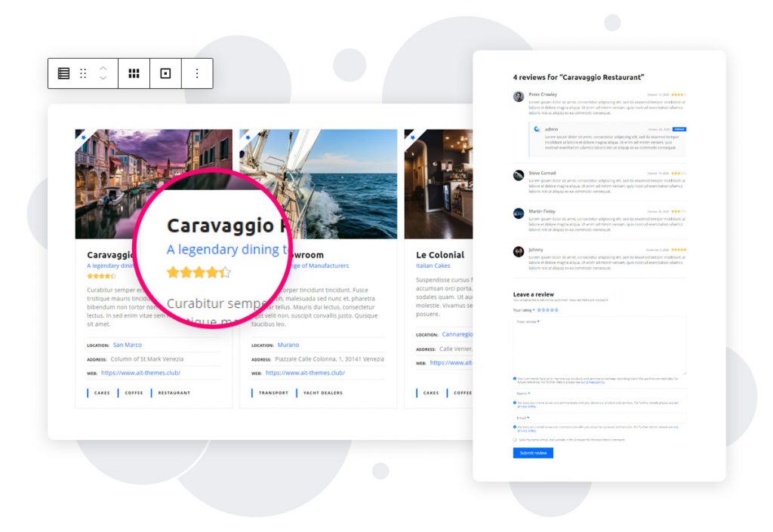Focus the Email input field
This screenshot has width=773, height=532.
pyautogui.click(x=599, y=418)
